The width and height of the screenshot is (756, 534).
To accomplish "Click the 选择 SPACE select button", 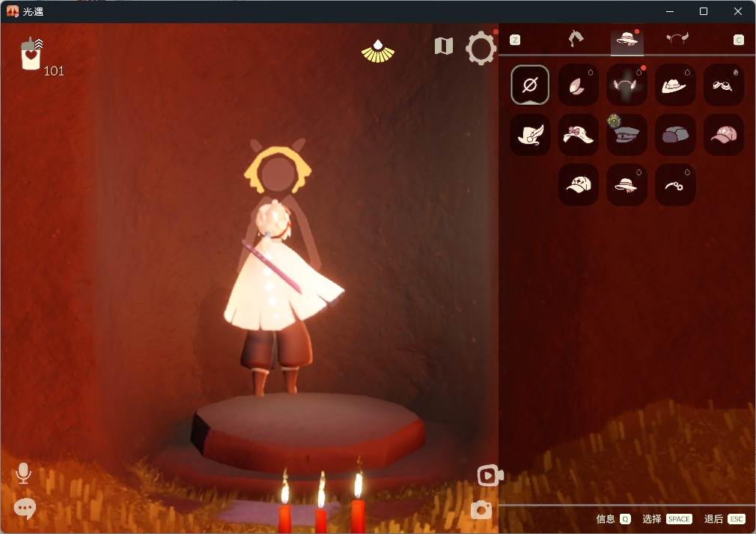I will [x=667, y=519].
